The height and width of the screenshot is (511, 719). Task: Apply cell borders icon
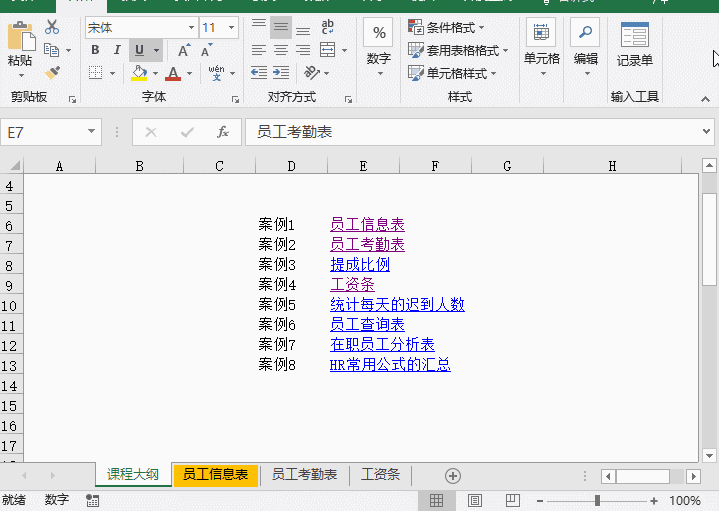[95, 72]
